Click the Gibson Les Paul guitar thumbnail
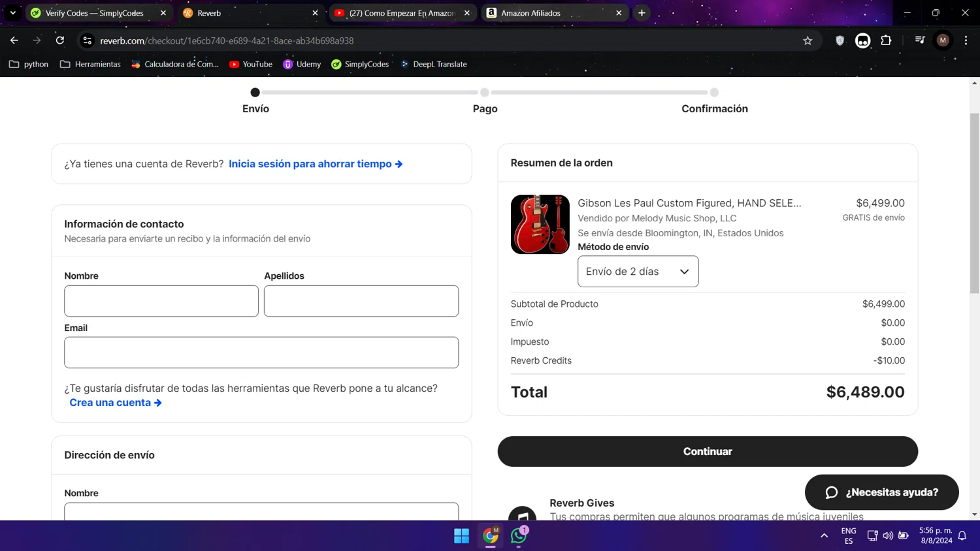The width and height of the screenshot is (980, 551). coord(540,224)
